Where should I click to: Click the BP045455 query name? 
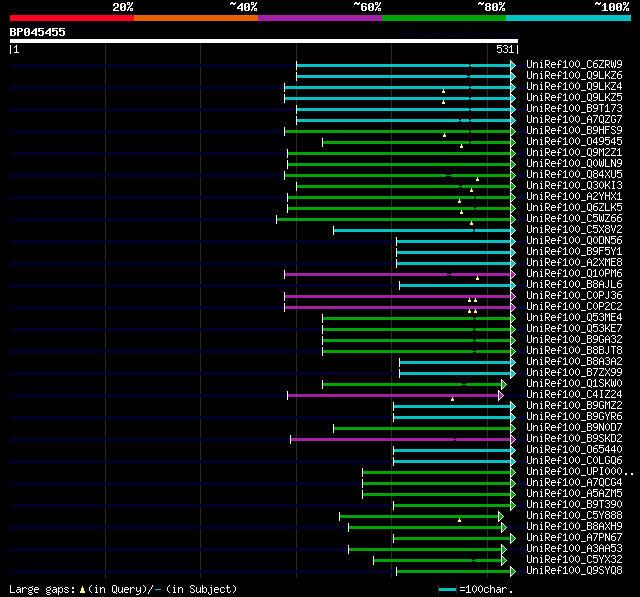[x=37, y=32]
